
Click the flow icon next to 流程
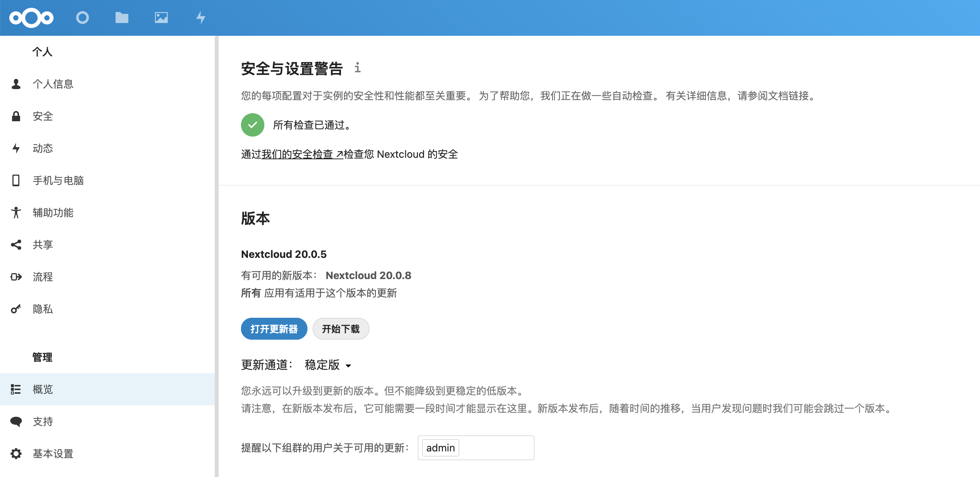[16, 277]
